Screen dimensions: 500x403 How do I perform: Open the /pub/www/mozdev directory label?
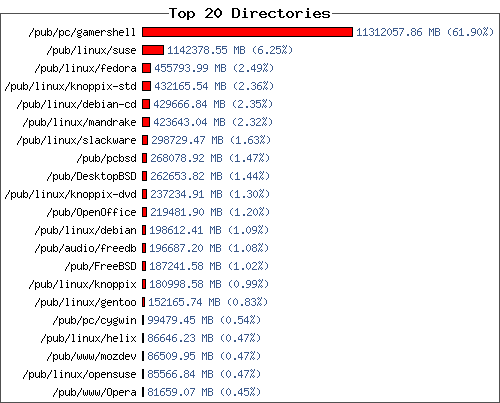(91, 356)
